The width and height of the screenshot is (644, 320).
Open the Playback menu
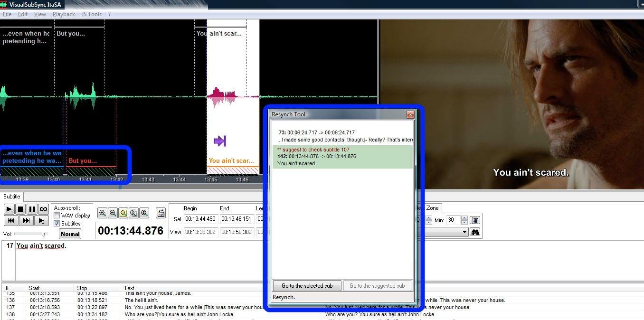point(64,14)
